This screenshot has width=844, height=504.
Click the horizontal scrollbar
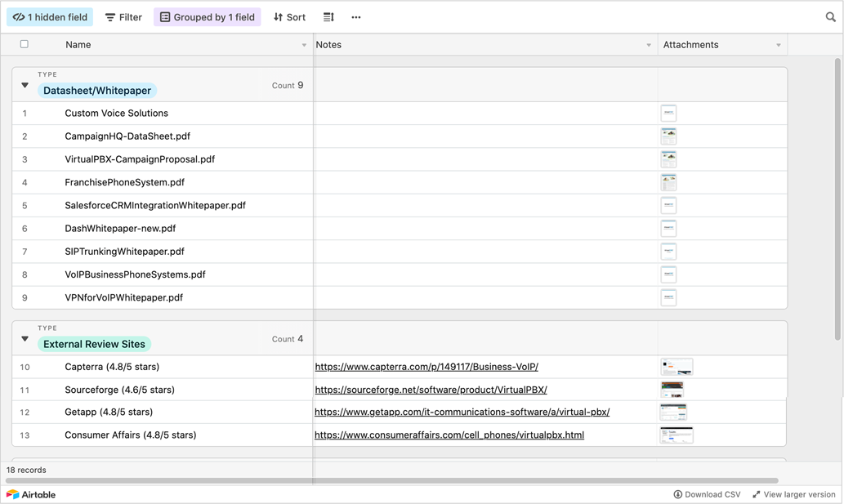pyautogui.click(x=392, y=480)
